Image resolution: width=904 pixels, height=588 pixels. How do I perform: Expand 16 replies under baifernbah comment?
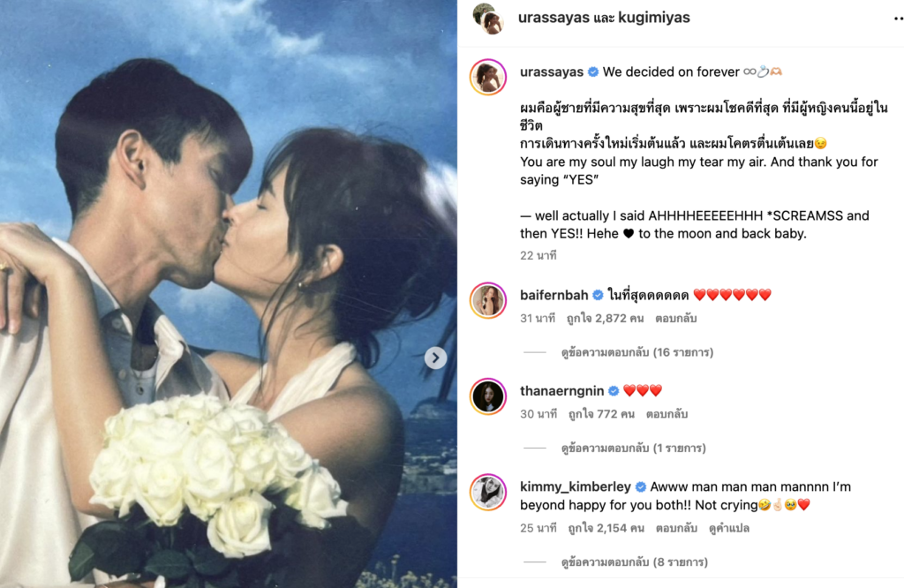[x=637, y=352]
